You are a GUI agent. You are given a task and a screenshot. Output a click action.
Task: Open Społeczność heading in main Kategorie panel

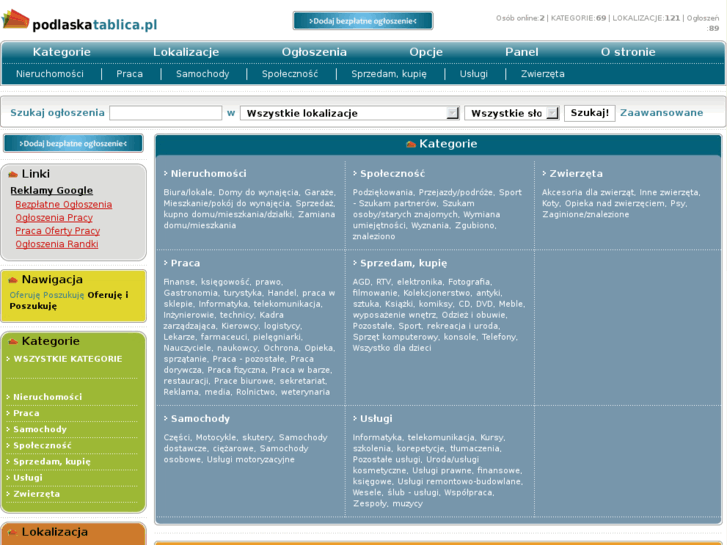click(392, 173)
